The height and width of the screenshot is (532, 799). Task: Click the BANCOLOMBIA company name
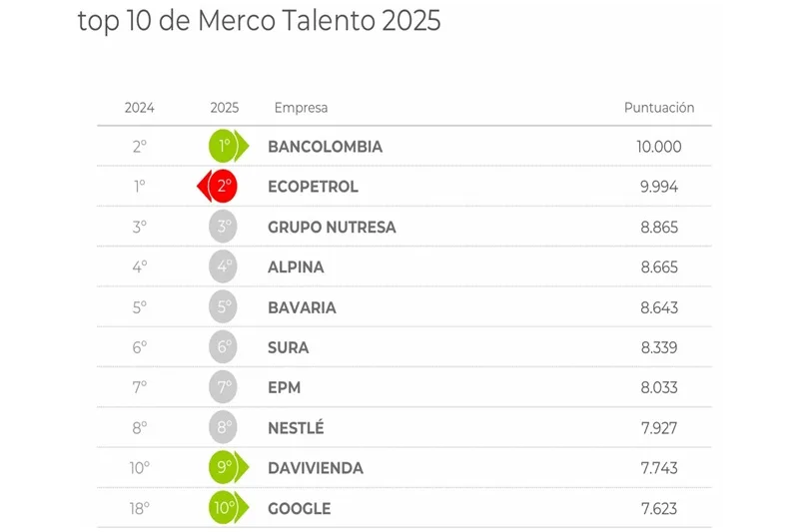pyautogui.click(x=325, y=147)
